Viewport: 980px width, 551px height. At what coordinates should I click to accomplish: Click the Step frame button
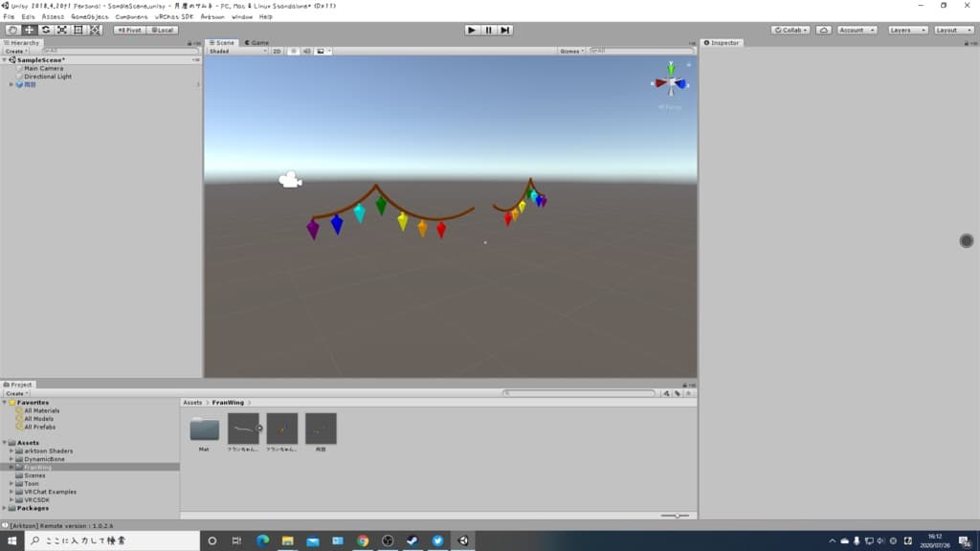click(x=505, y=30)
